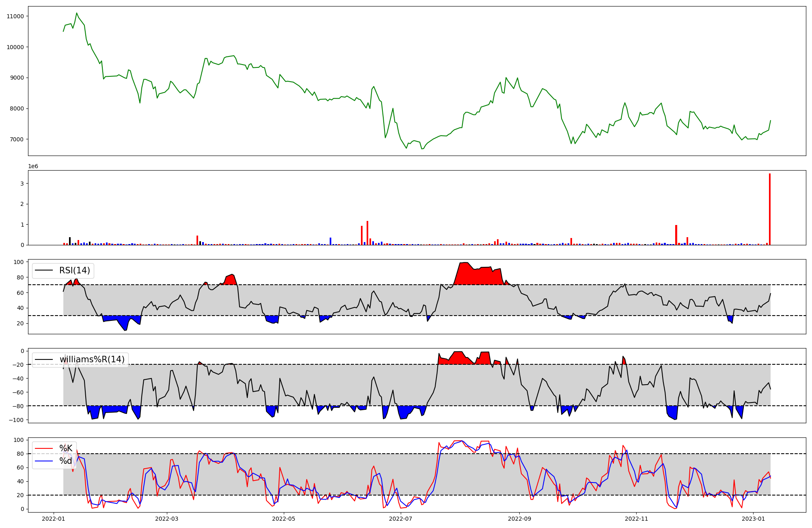Click the 2022-11 x-axis date label
Screen dimensions: 812x528
(636, 519)
